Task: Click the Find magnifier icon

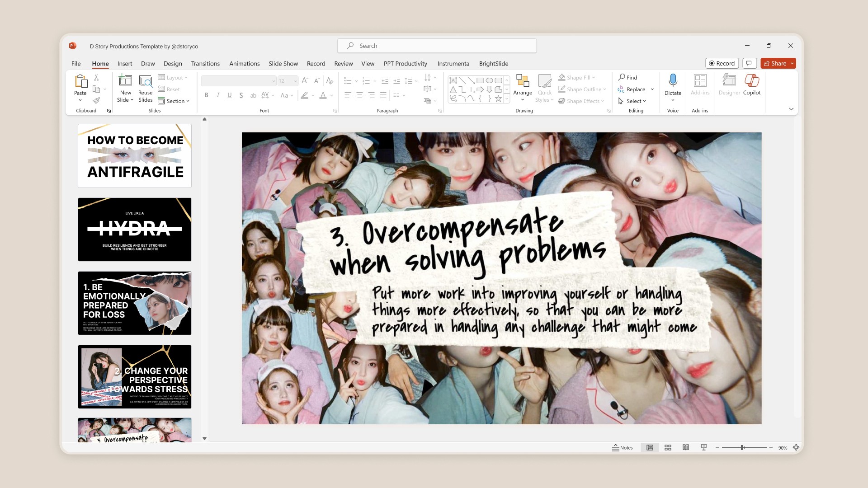Action: [622, 77]
